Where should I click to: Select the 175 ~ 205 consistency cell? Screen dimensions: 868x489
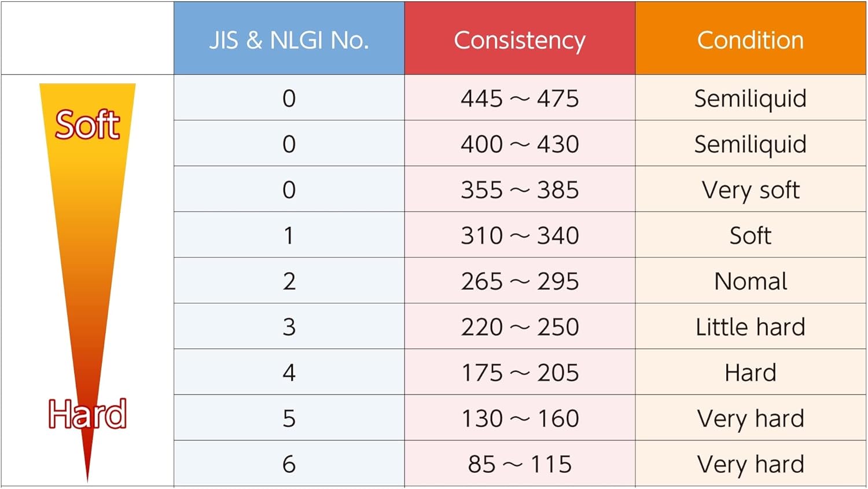520,372
